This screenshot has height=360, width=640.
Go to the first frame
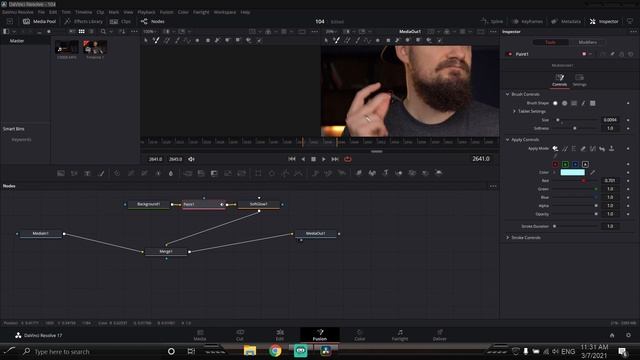point(291,159)
